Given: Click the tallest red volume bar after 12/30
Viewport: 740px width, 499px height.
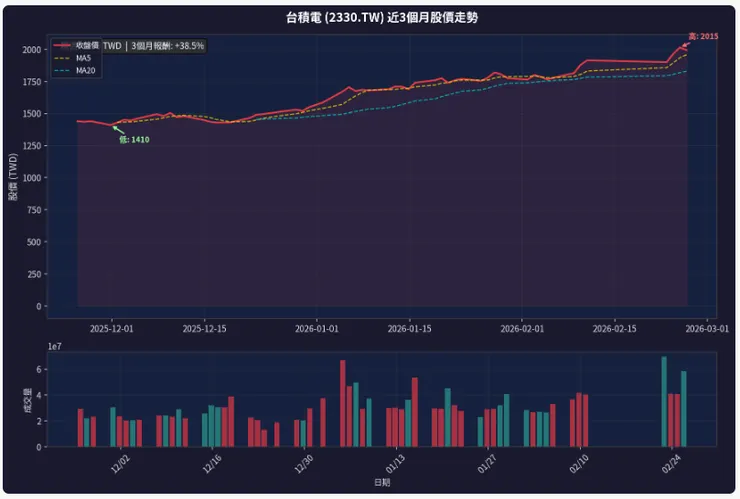Looking at the screenshot, I should (x=343, y=404).
